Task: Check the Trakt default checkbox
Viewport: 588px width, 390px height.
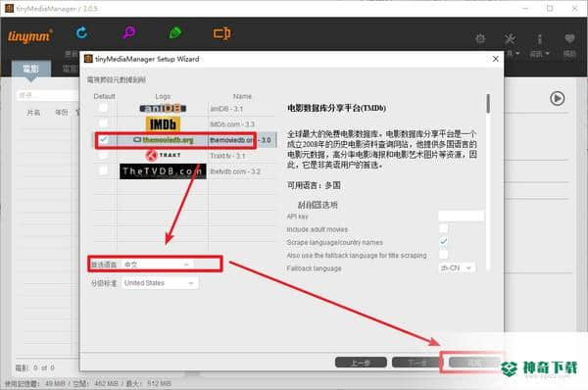Action: pyautogui.click(x=103, y=155)
